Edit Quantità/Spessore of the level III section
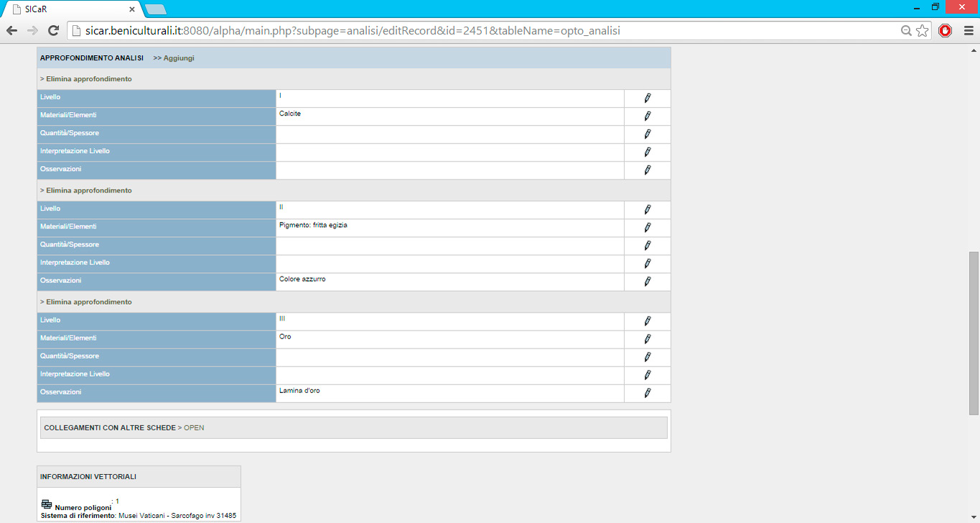Viewport: 980px width, 523px height. click(647, 357)
